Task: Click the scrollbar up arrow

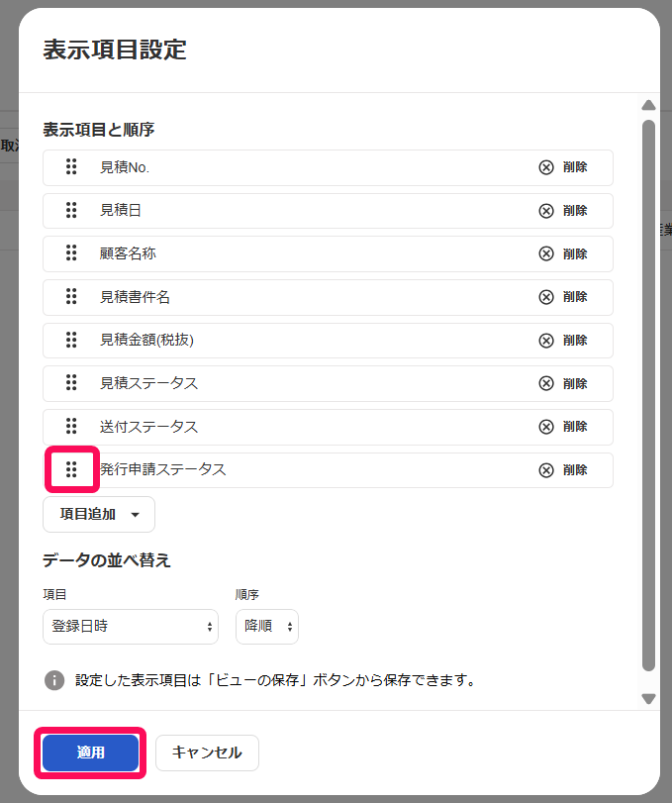Action: point(648,105)
